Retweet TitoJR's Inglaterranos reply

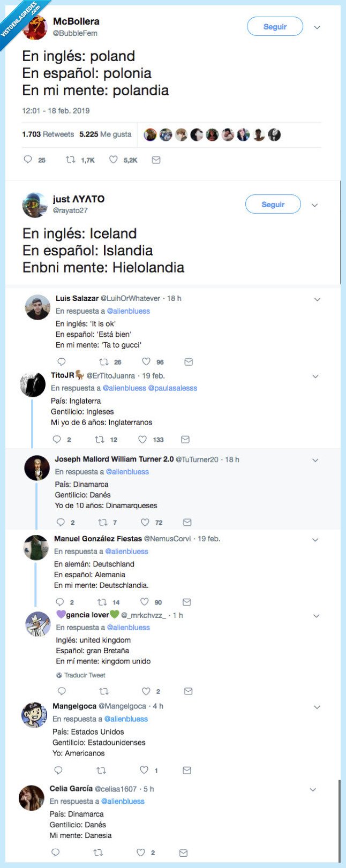pos(100,440)
